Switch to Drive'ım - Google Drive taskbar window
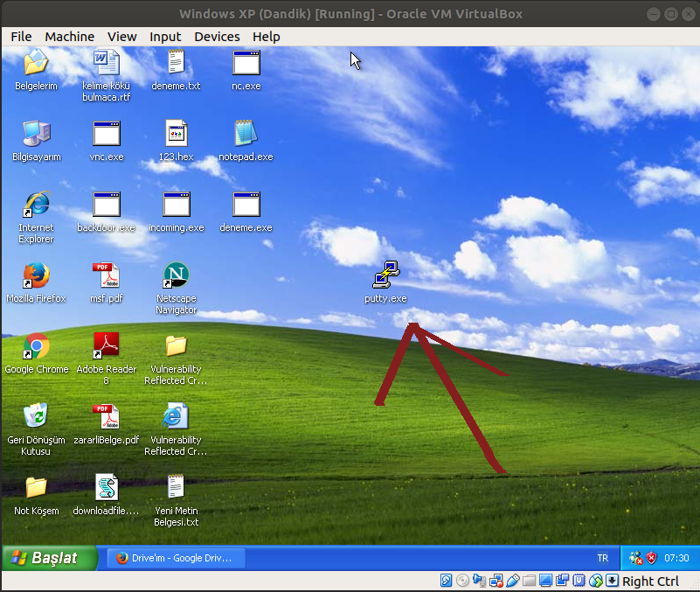 click(x=176, y=558)
